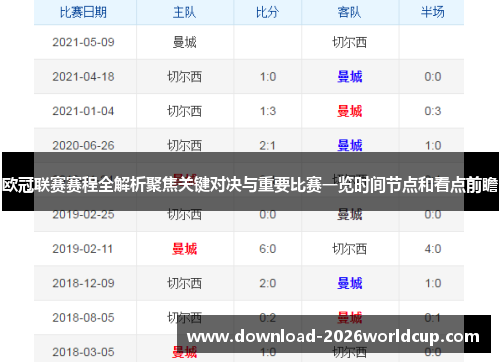Select the date 2019-02-11

click(x=83, y=249)
